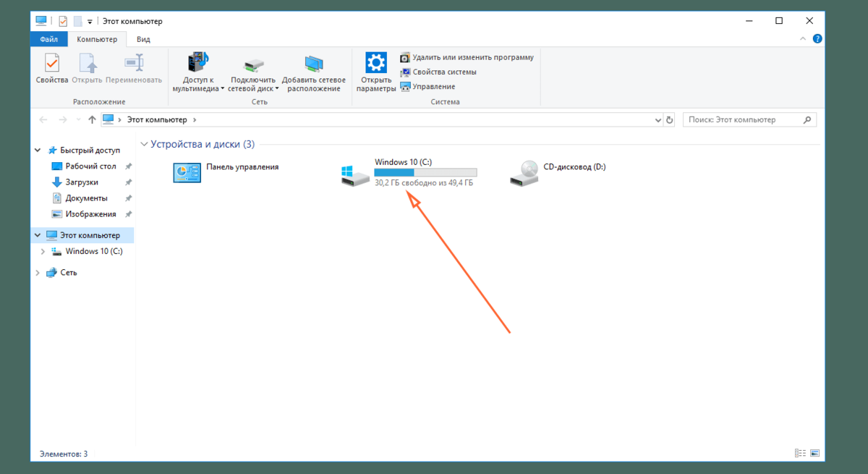Switch to the Вид ribbon tab
The height and width of the screenshot is (474, 868).
click(x=143, y=39)
